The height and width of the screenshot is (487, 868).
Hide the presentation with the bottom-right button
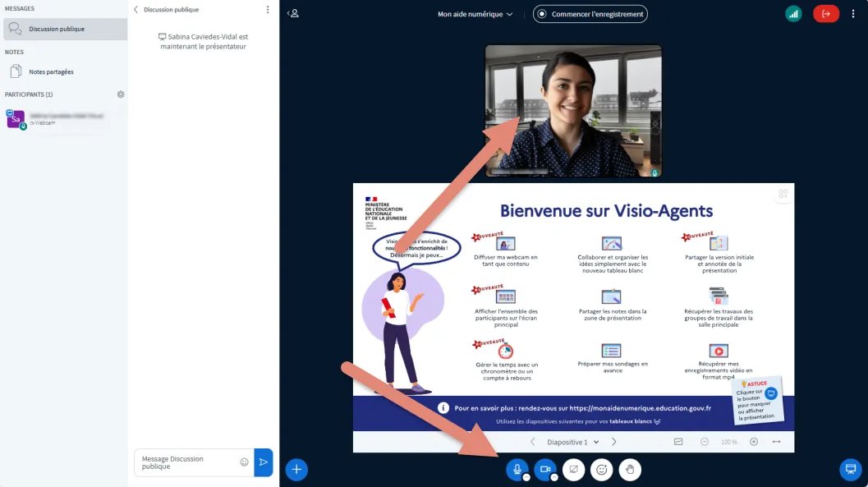[x=851, y=470]
